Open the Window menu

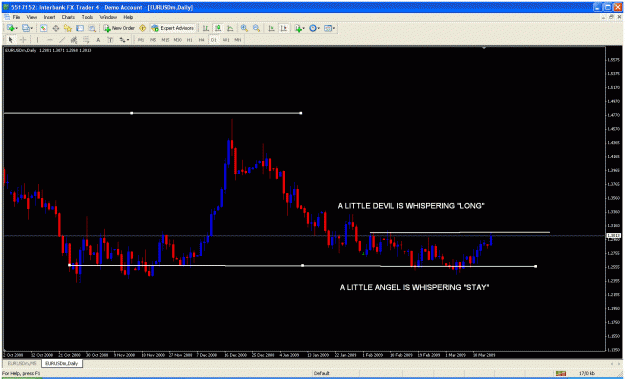(x=108, y=18)
